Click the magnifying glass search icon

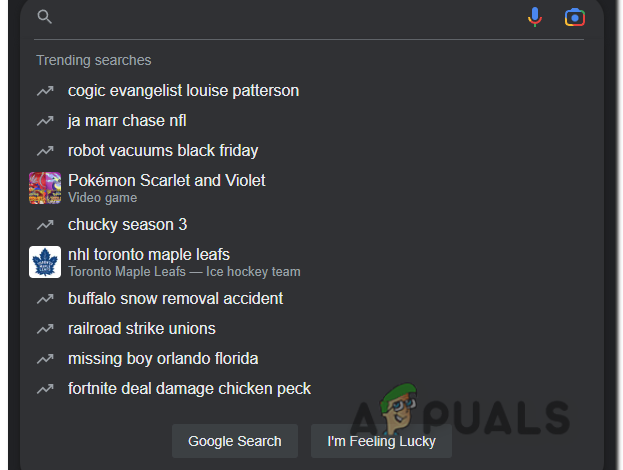pyautogui.click(x=44, y=17)
